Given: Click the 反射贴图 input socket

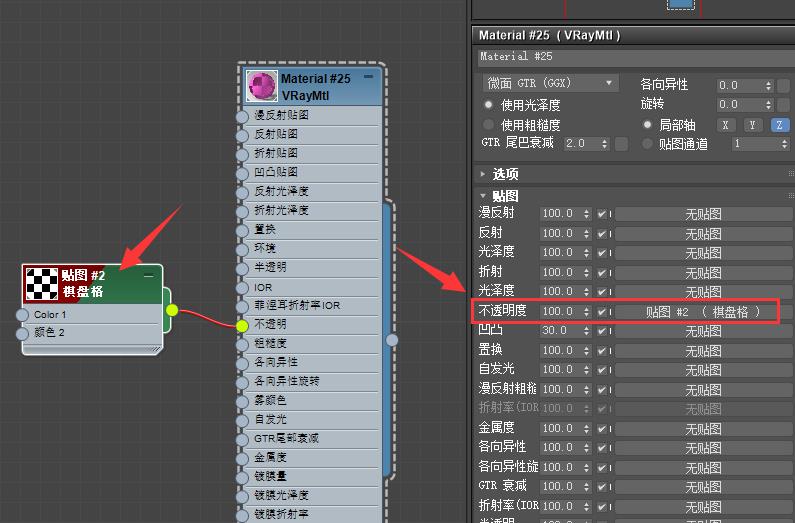Looking at the screenshot, I should click(x=242, y=135).
